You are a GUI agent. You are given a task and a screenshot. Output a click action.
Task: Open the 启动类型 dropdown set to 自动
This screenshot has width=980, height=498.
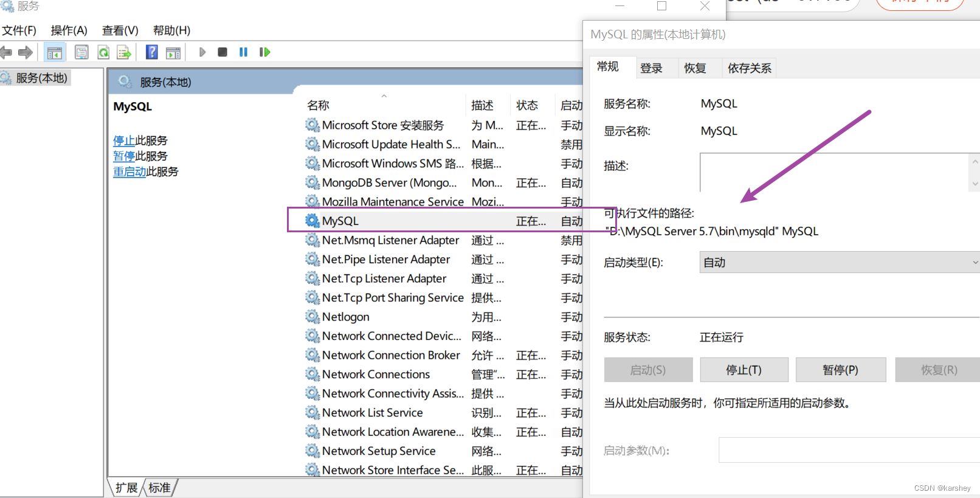tap(840, 263)
